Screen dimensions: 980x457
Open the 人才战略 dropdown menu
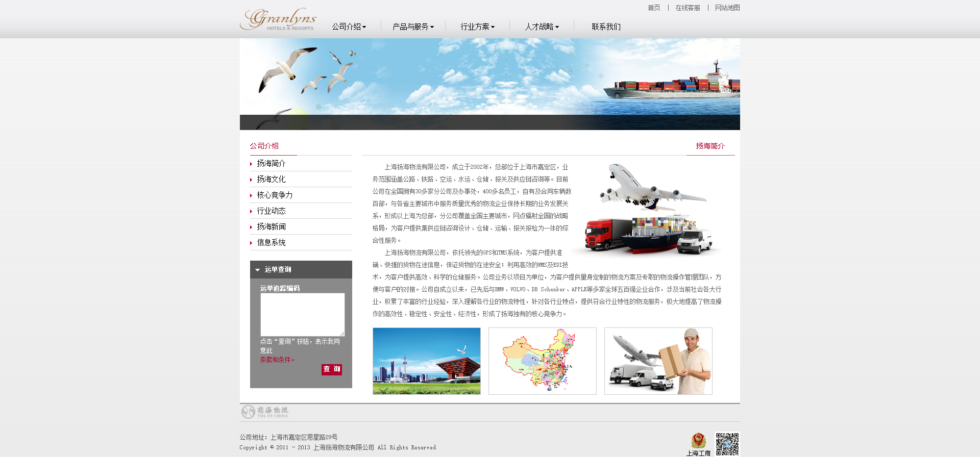542,27
